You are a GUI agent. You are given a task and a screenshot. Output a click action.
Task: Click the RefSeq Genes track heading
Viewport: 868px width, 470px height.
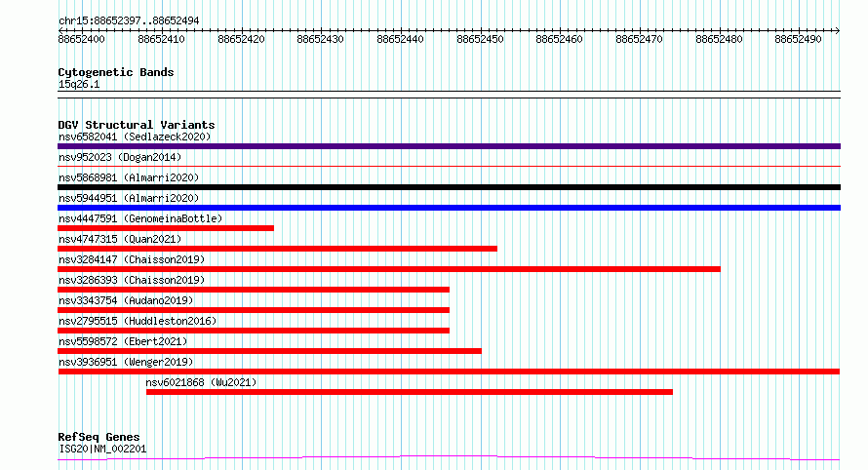99,438
